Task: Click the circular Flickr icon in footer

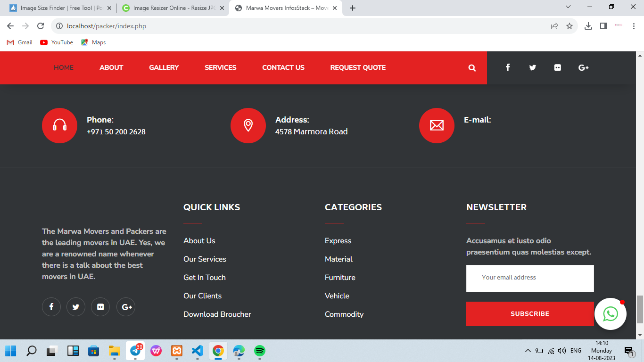Action: [100, 307]
